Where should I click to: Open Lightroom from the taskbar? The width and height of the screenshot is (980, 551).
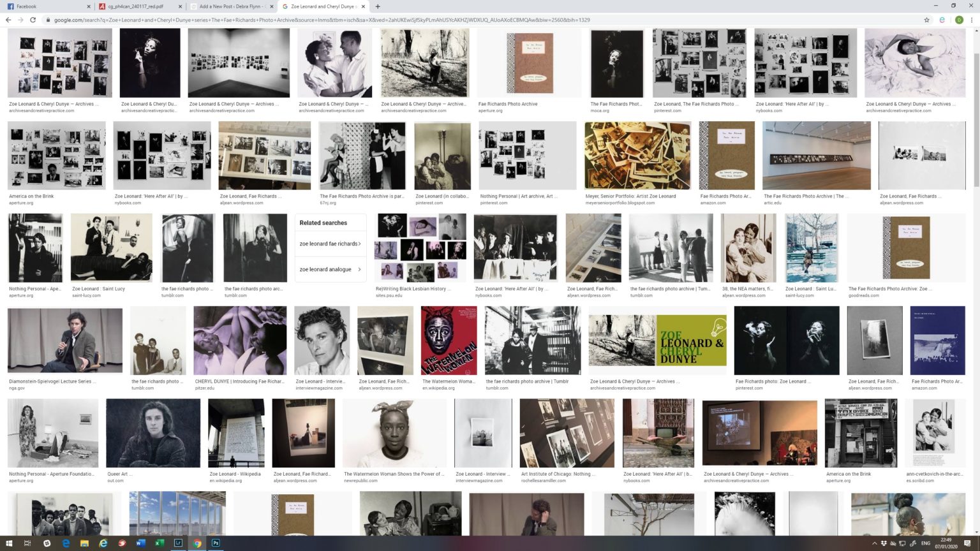tap(179, 543)
